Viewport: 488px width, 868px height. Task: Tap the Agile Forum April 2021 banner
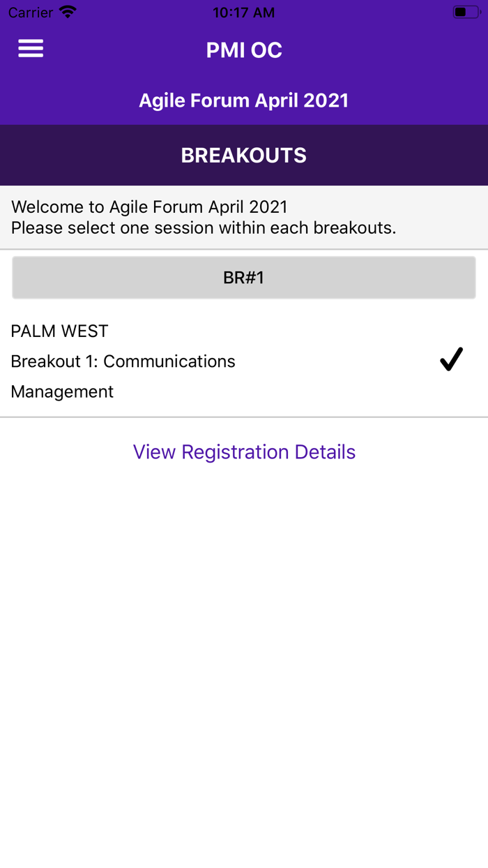click(x=243, y=100)
